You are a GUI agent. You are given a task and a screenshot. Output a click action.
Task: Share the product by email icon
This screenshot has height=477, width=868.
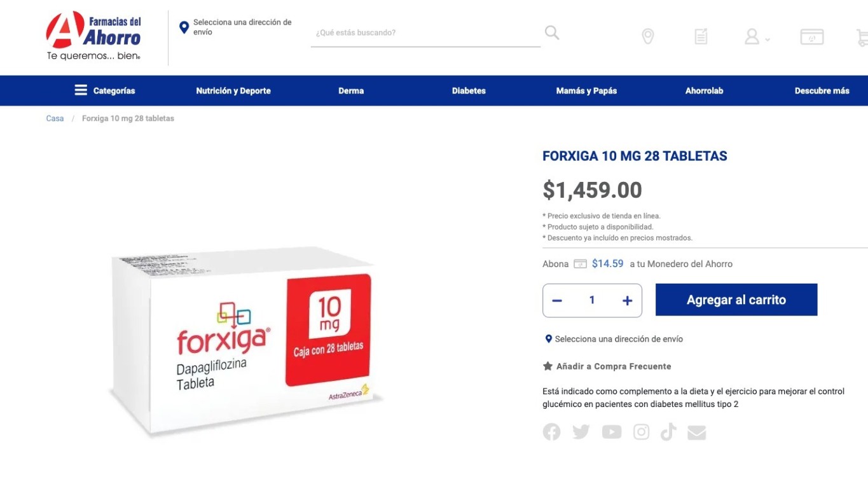[x=697, y=432]
